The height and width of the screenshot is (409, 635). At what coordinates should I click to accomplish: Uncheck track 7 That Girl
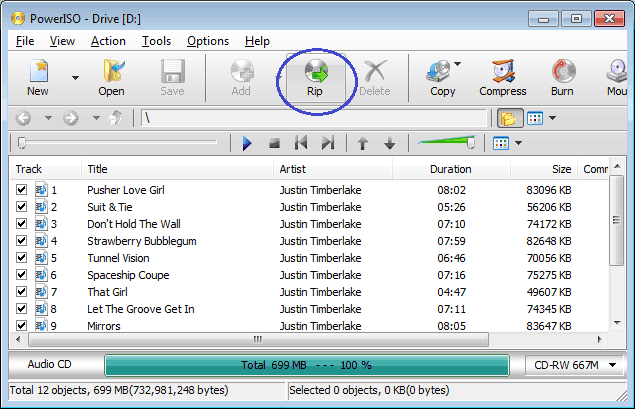21,292
